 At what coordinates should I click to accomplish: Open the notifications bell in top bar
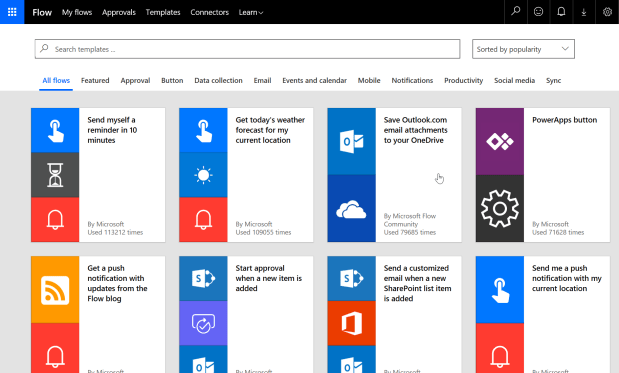561,12
